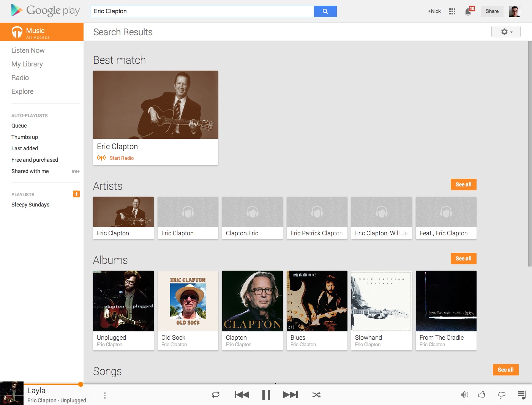Click the Music All Access header tab
The image size is (532, 405).
click(x=42, y=32)
